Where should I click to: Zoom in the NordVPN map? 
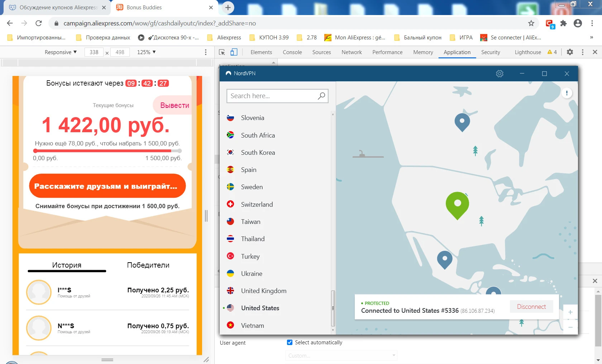point(570,312)
